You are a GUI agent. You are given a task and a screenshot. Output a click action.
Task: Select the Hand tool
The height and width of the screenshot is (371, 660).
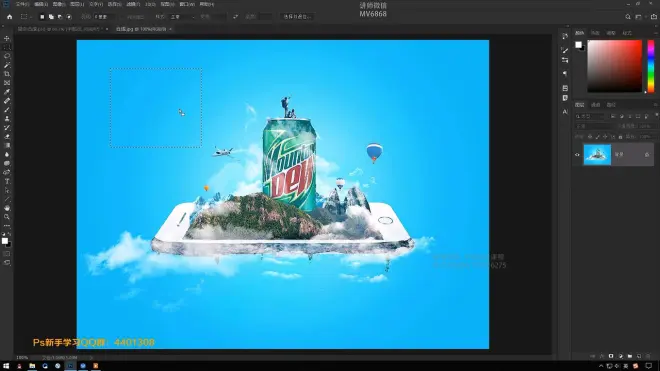pyautogui.click(x=7, y=208)
